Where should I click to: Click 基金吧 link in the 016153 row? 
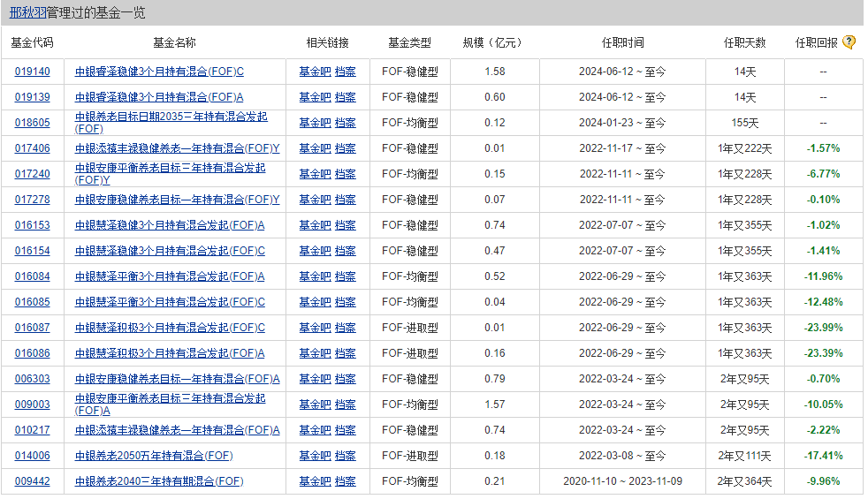click(x=315, y=225)
